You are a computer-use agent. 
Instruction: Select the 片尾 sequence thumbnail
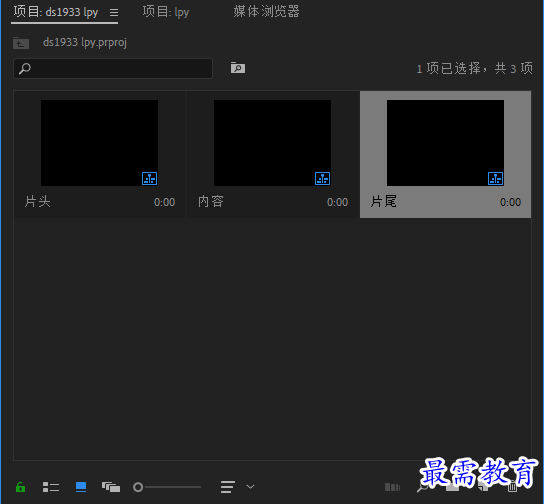[445, 143]
